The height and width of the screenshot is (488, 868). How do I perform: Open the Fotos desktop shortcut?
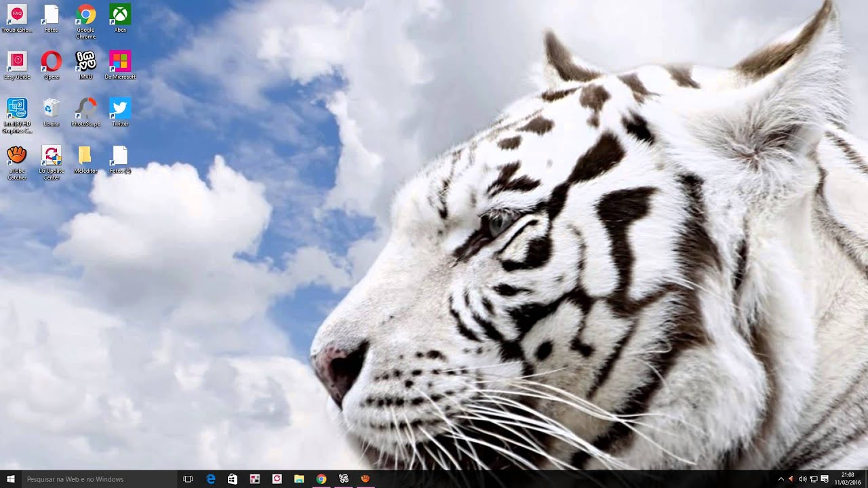tap(51, 18)
